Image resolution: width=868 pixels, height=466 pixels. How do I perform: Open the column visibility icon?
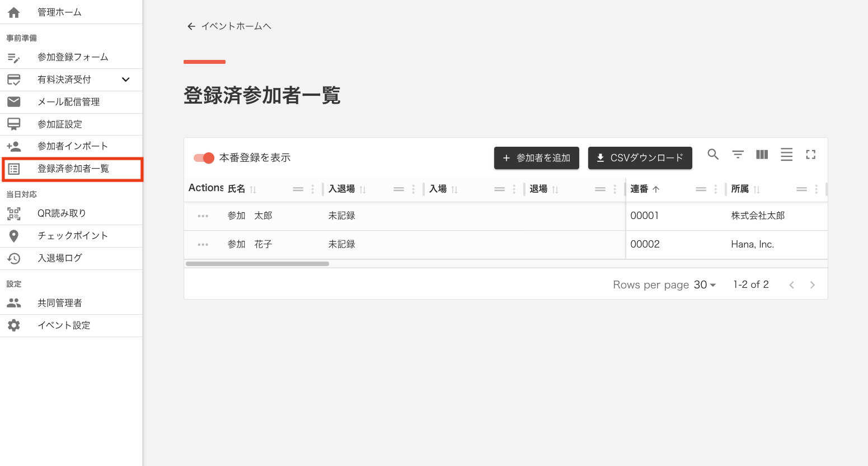(x=762, y=155)
